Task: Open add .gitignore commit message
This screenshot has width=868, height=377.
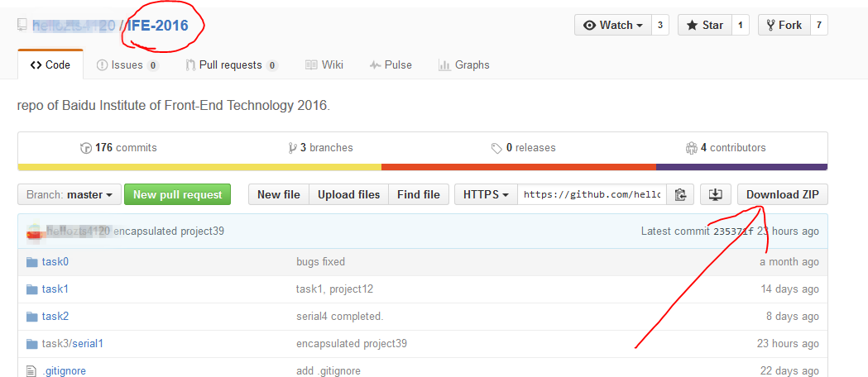Action: (x=328, y=371)
